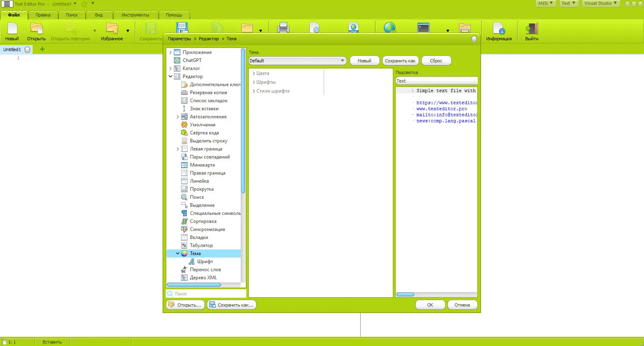Select Перенос слов tree item

205,270
